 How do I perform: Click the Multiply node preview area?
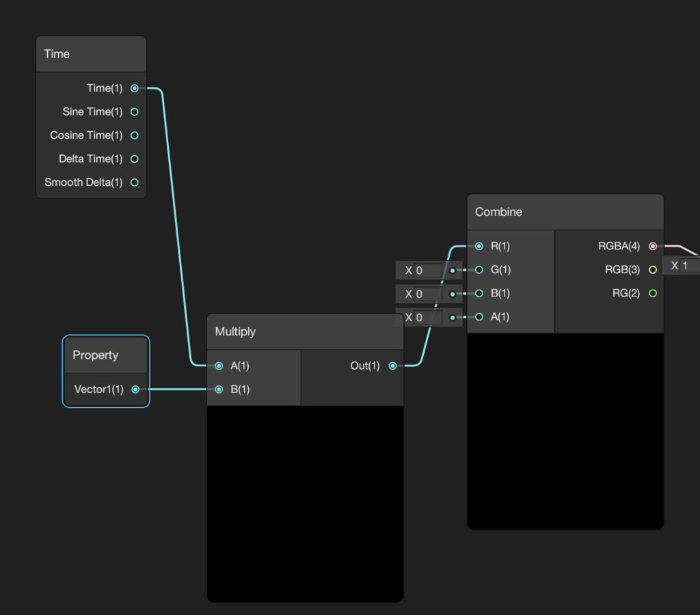click(305, 504)
